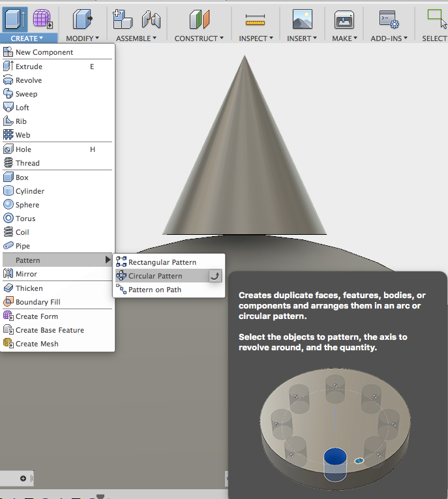Choose Box primitive from Create menu
Image resolution: width=448 pixels, height=499 pixels.
coord(57,177)
